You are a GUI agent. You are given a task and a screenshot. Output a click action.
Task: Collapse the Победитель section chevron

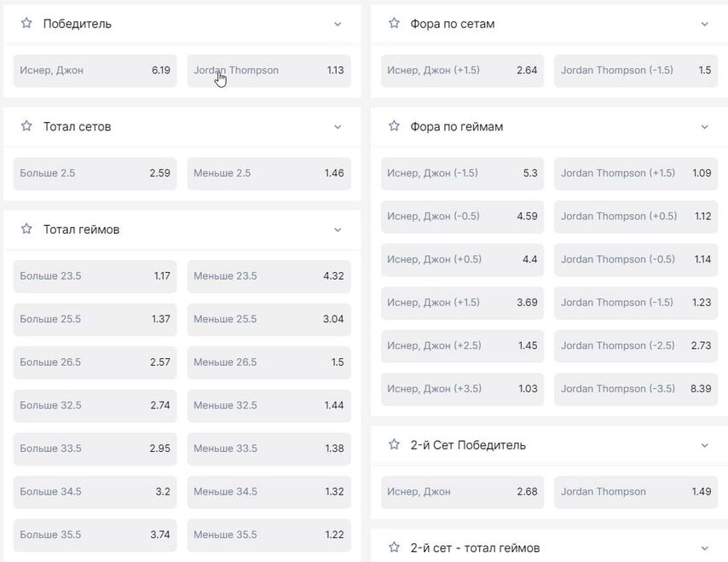(x=338, y=25)
